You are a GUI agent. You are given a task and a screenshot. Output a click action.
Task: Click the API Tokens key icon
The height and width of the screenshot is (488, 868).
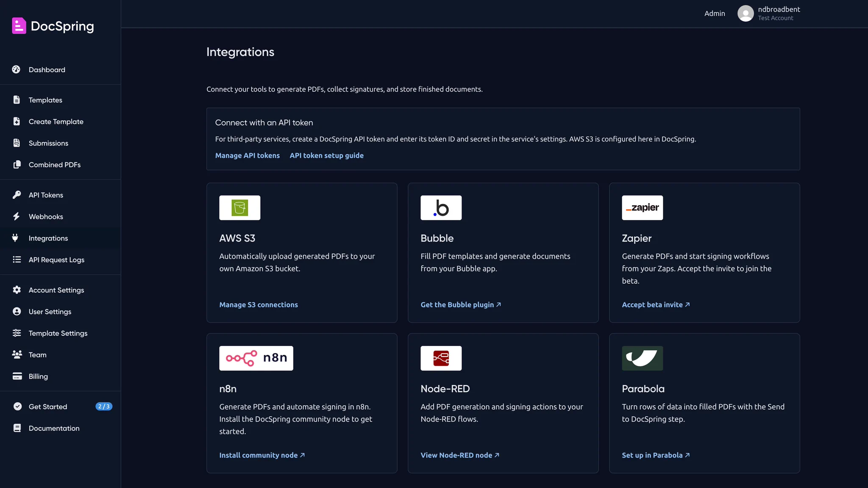(17, 195)
